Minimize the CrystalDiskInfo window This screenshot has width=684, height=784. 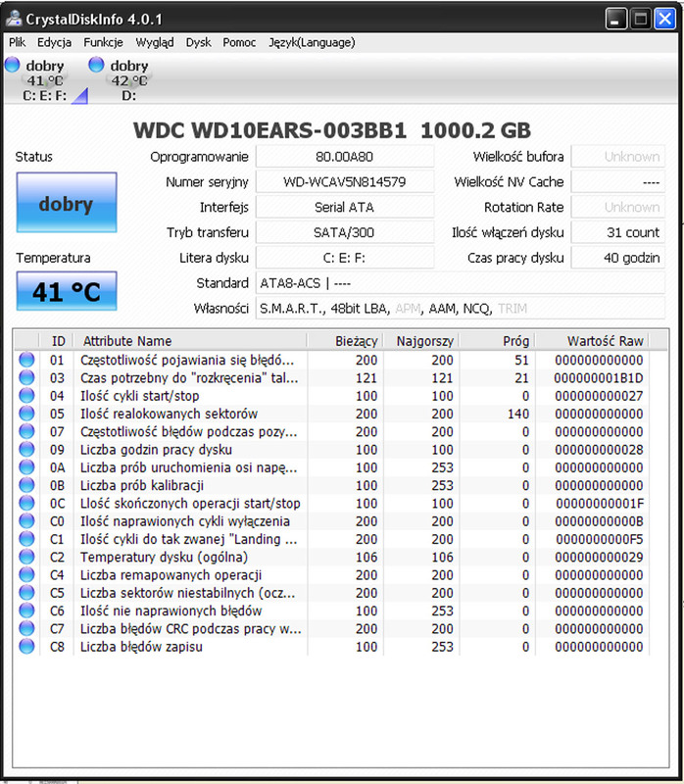tap(616, 19)
